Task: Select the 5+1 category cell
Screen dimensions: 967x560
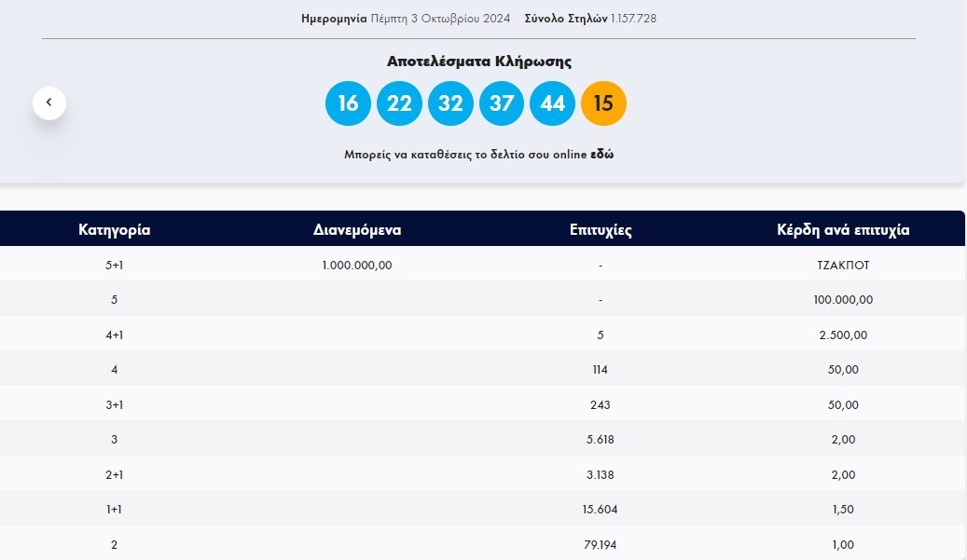Action: 115,265
